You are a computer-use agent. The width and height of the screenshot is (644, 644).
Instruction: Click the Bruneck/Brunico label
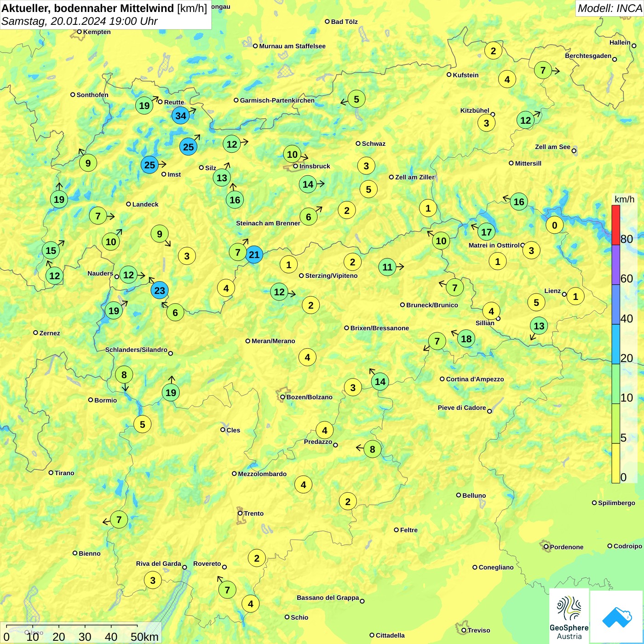[x=432, y=305]
